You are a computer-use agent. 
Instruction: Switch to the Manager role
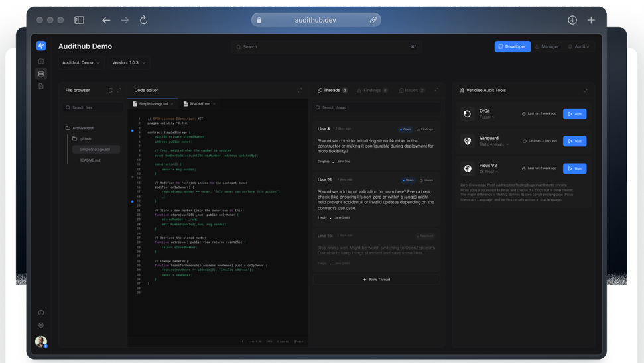click(547, 47)
